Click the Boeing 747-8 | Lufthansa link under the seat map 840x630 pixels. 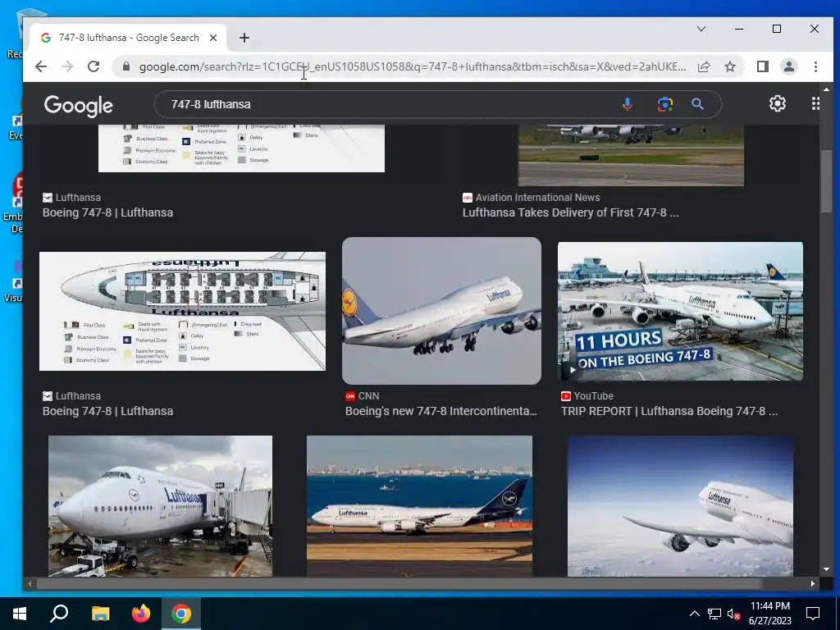coord(107,412)
